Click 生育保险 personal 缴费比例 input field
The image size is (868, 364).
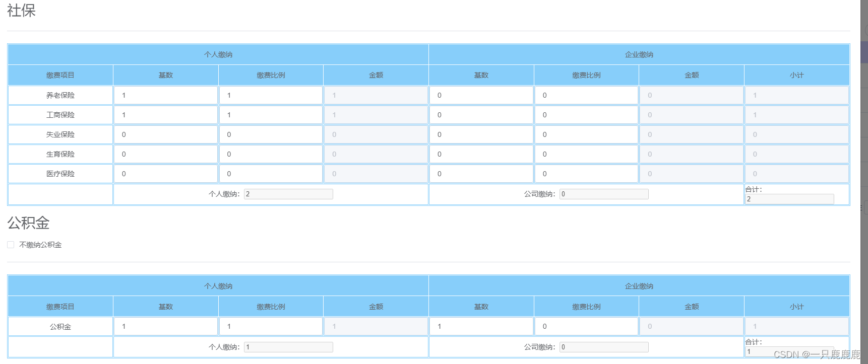[x=271, y=154]
